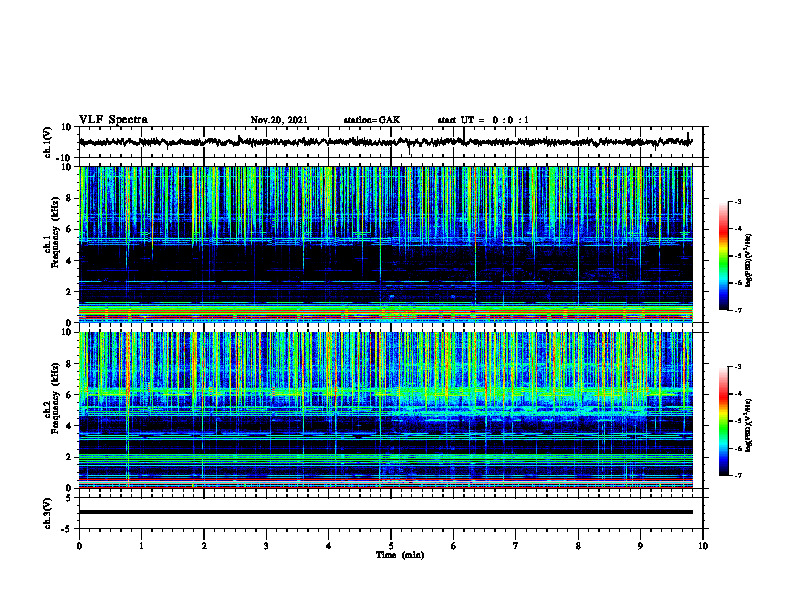
Task: Click time axis tick label "2"
Action: click(204, 546)
